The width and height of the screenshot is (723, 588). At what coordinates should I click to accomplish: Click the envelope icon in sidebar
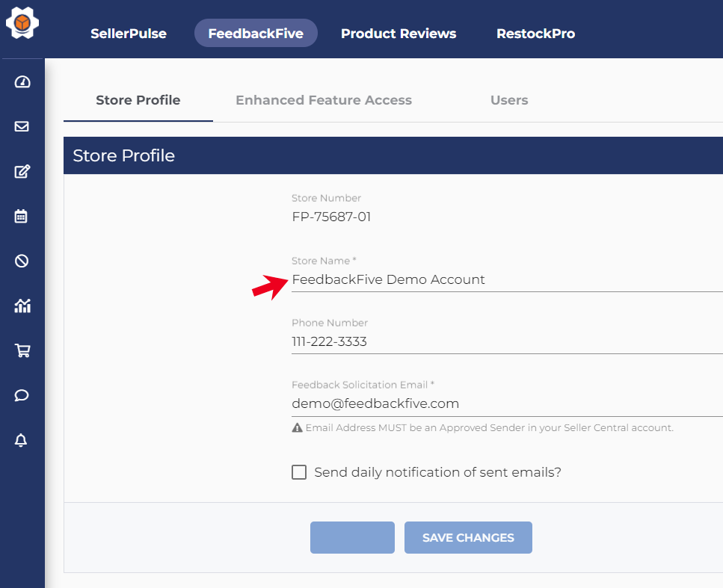22,126
